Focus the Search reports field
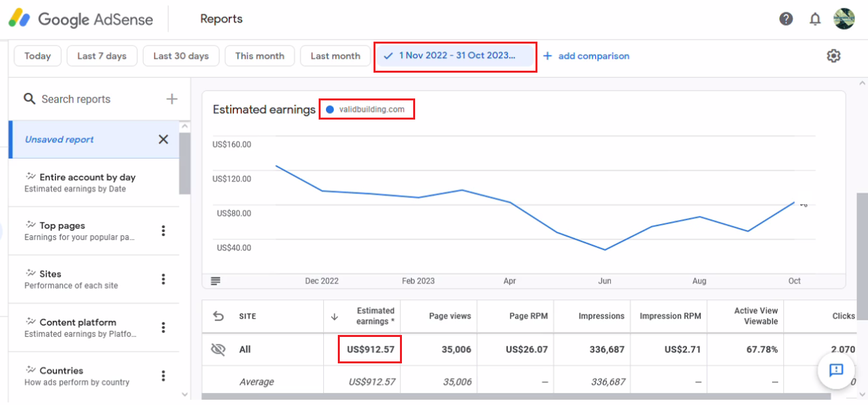Viewport: 868px width, 405px height. click(76, 99)
